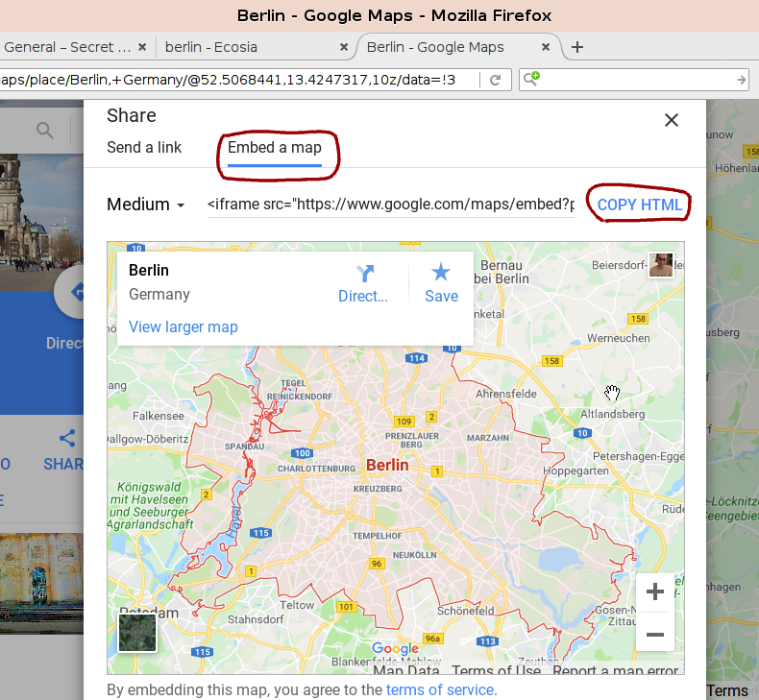This screenshot has width=759, height=700.
Task: Click the search engine magnifier icon
Action: point(531,79)
